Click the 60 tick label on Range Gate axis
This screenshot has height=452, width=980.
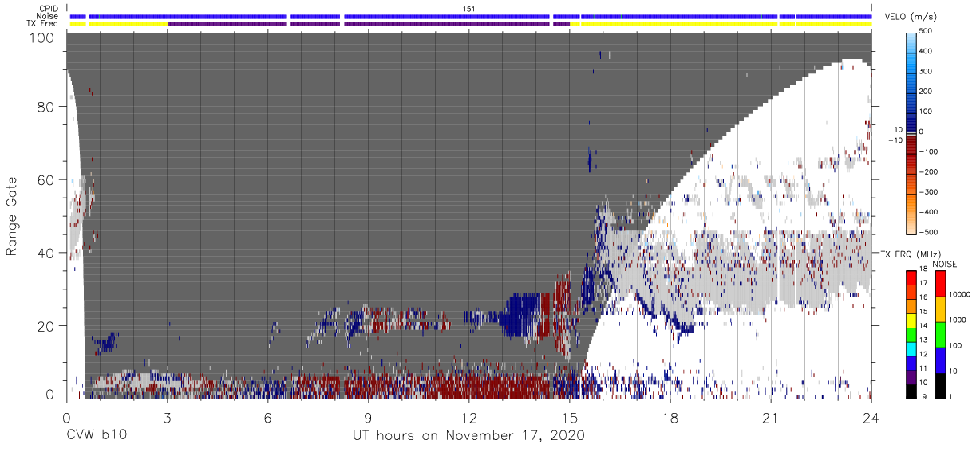[x=44, y=179]
